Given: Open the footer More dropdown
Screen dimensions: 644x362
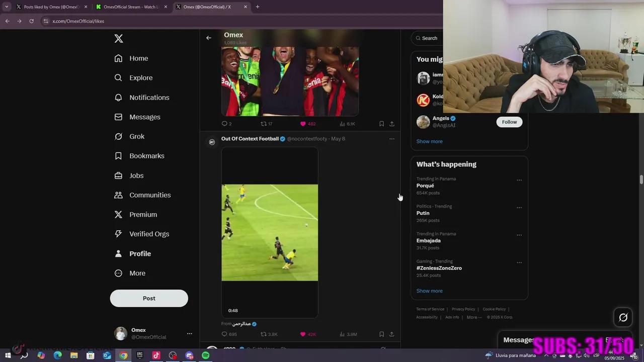Looking at the screenshot, I should 474,317.
